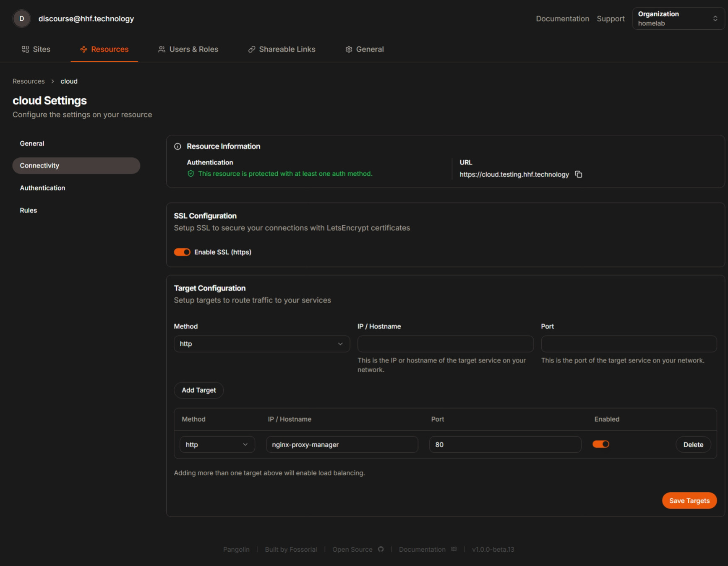This screenshot has width=728, height=566.
Task: Open the Pangolin footer link
Action: click(x=236, y=550)
